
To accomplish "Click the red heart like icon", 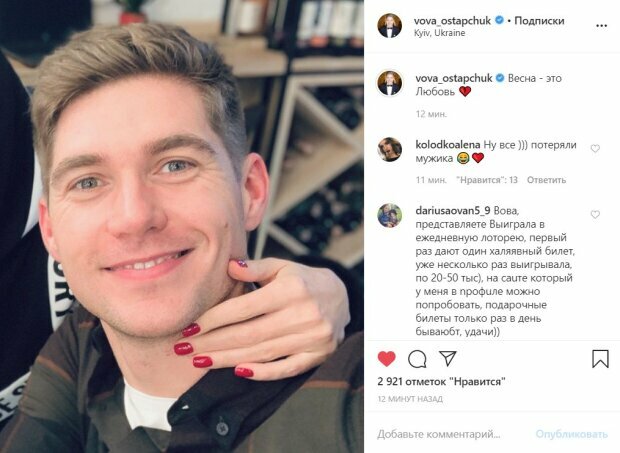I will (387, 359).
